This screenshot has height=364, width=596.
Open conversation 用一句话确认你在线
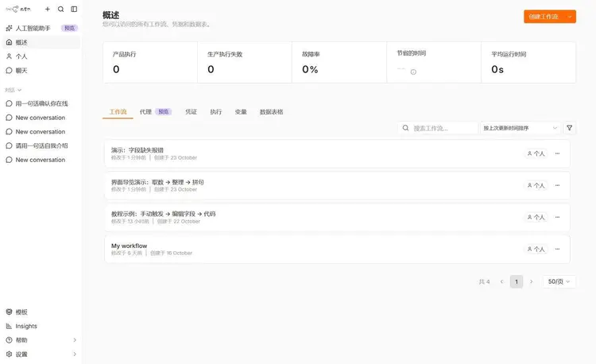click(x=41, y=103)
